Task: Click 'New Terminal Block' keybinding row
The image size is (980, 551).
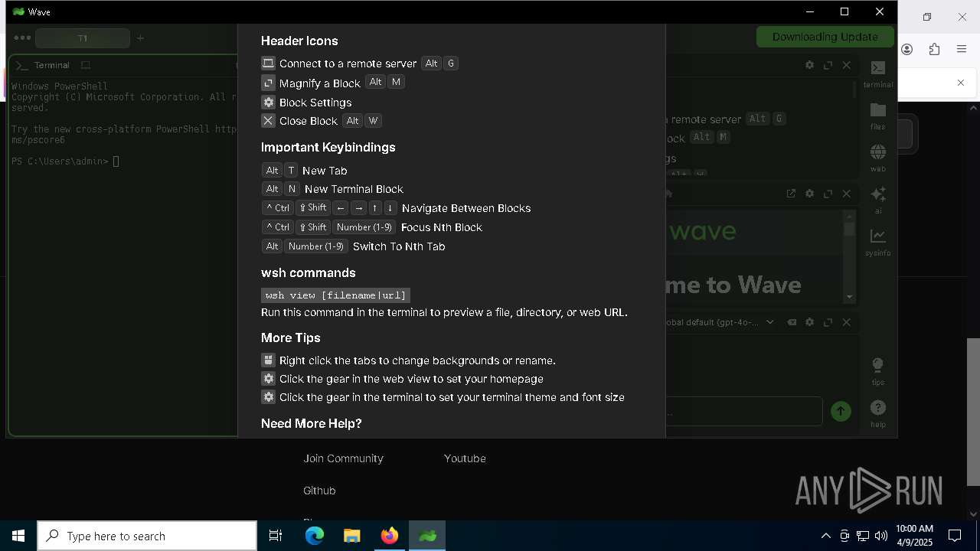Action: pyautogui.click(x=332, y=189)
